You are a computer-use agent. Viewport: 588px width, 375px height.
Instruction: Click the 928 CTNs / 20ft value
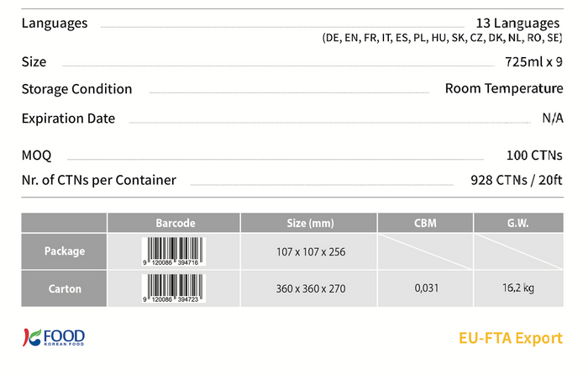coord(517,180)
